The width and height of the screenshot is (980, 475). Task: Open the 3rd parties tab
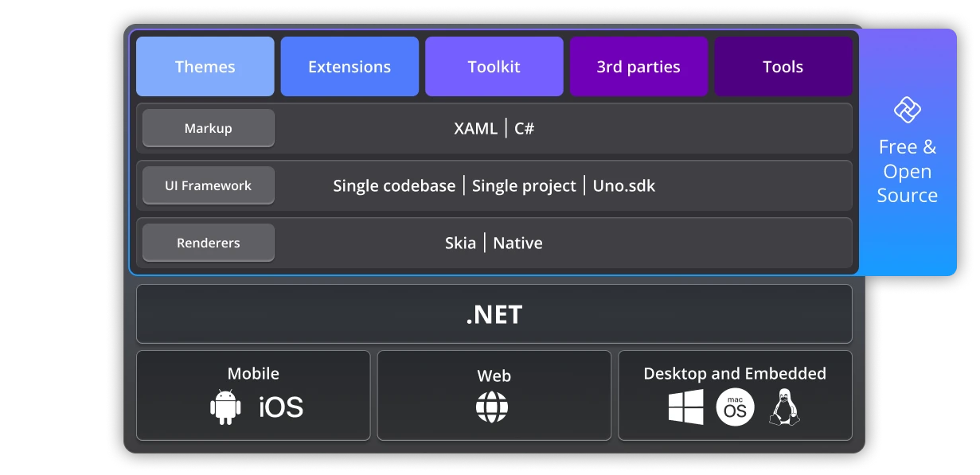[x=638, y=66]
